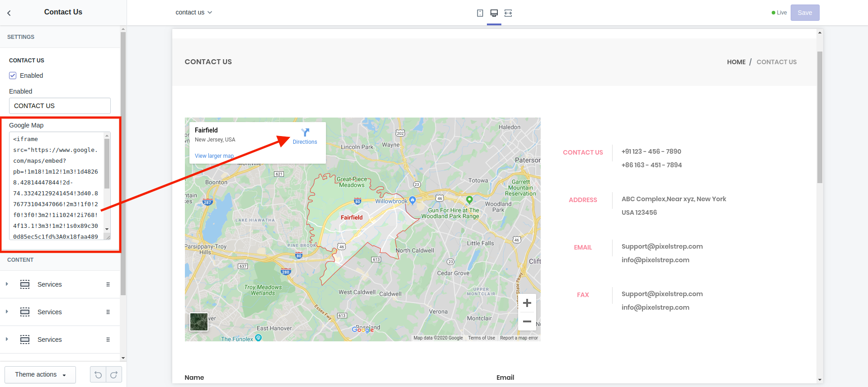Click the undo icon button

98,375
